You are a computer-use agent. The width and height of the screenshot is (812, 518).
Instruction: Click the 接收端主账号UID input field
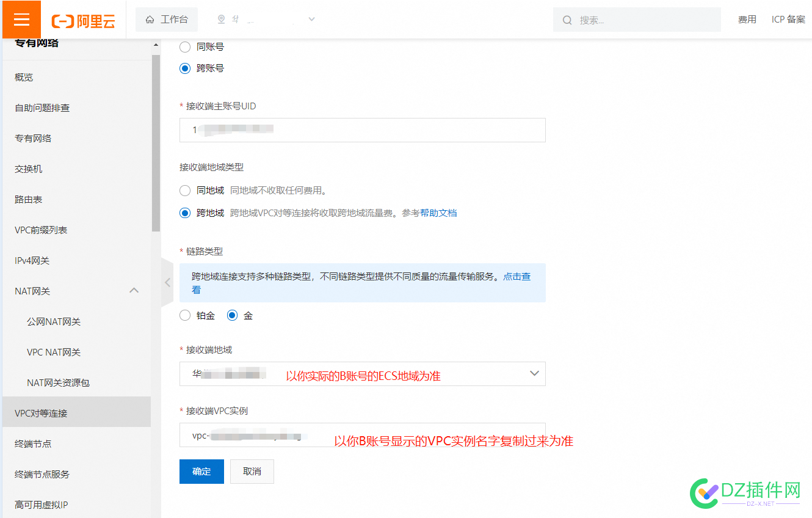point(362,129)
